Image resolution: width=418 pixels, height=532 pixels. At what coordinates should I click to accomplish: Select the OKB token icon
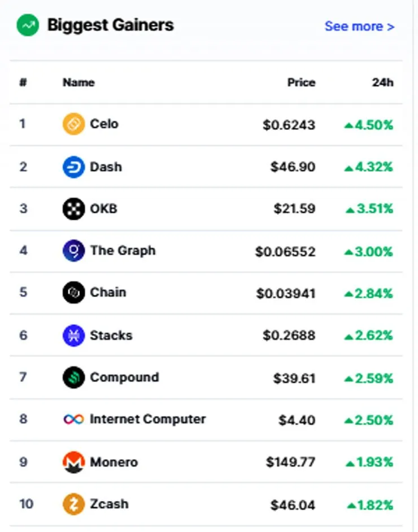(x=73, y=208)
